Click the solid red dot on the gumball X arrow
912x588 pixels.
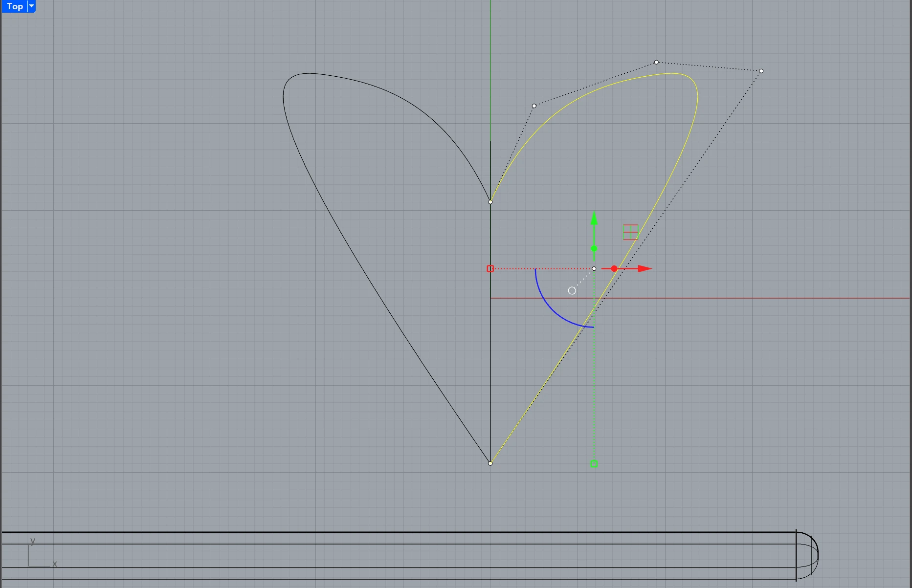[x=614, y=268]
